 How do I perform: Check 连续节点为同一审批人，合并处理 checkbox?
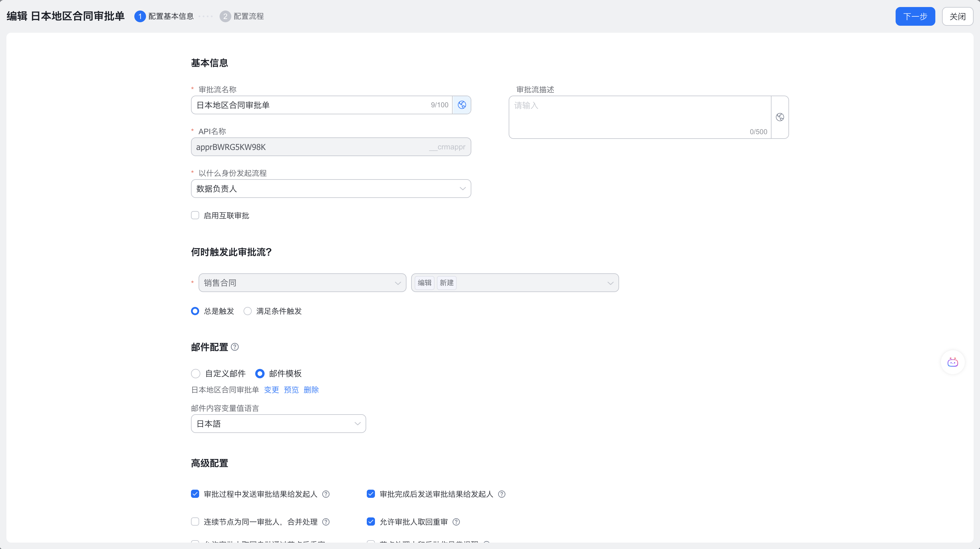(195, 522)
